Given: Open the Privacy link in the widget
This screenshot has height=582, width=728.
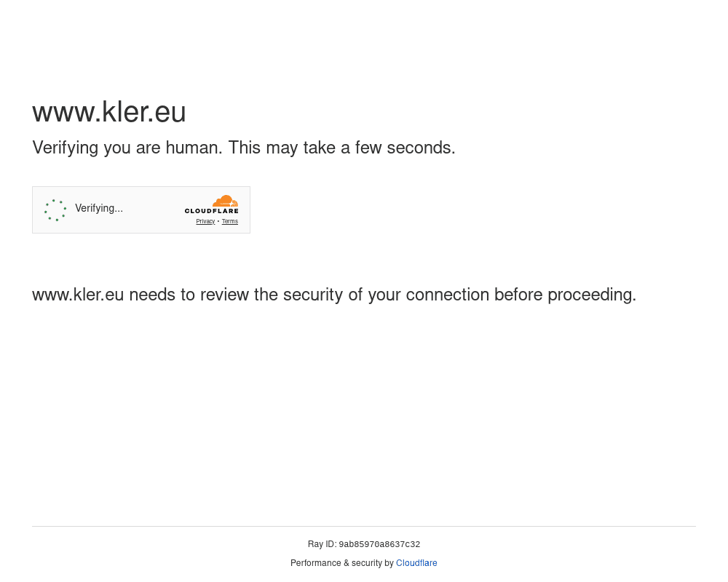Looking at the screenshot, I should (205, 222).
